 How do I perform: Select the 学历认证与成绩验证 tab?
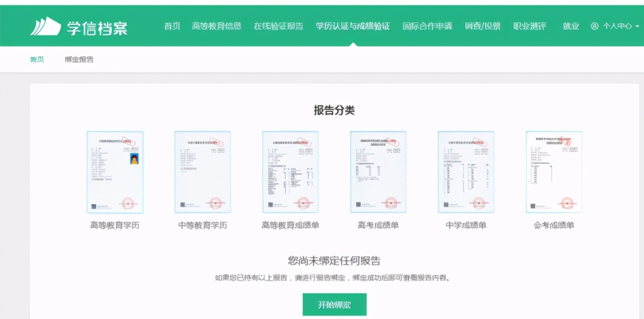point(353,26)
